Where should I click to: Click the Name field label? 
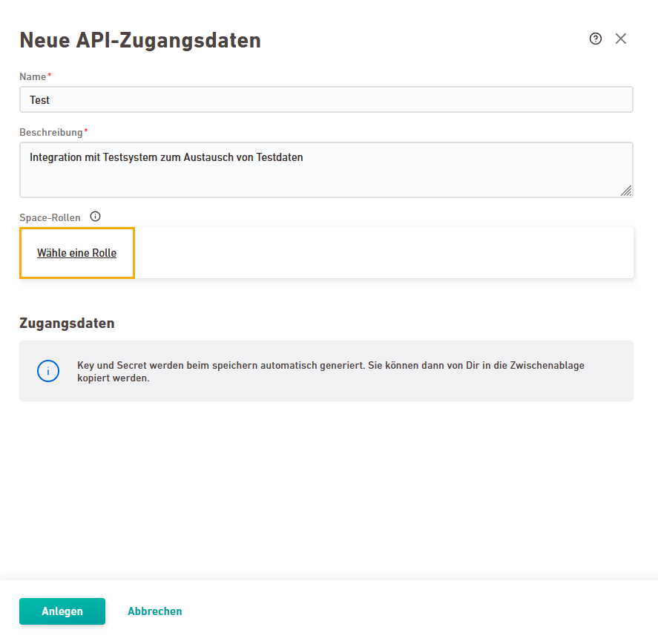(x=33, y=77)
